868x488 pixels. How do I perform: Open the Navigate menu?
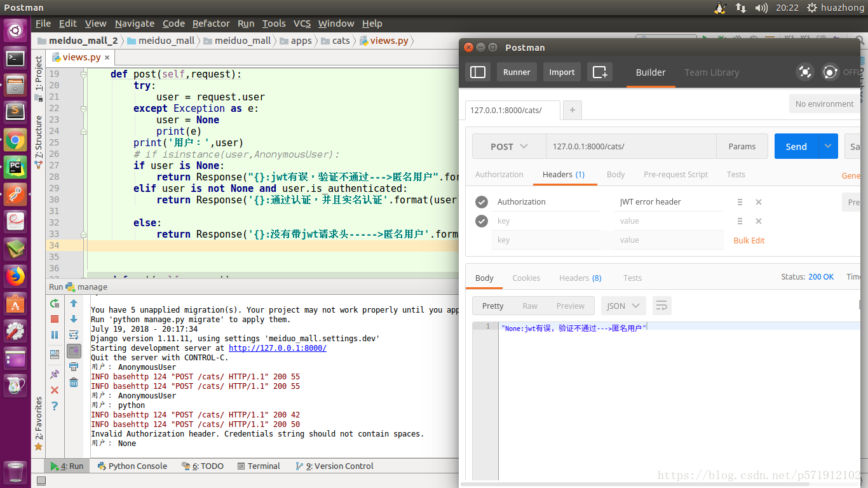tap(135, 24)
